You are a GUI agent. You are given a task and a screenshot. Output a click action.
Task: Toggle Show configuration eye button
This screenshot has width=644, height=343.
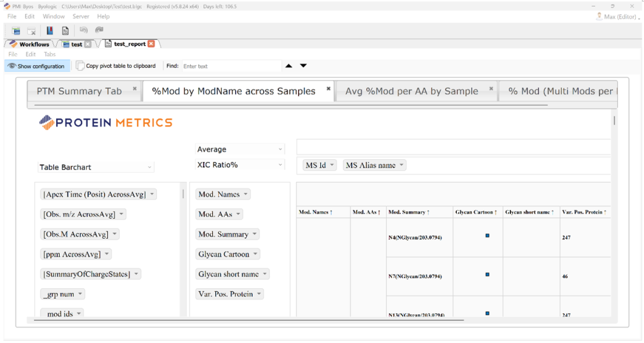click(x=36, y=66)
